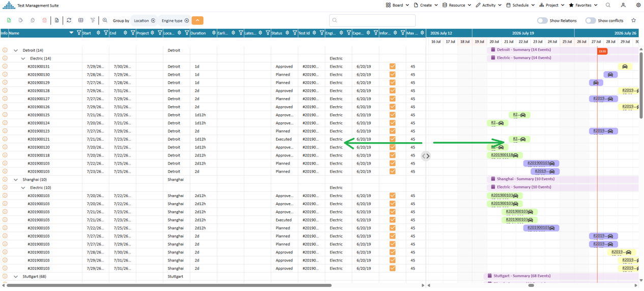Click the splitter collapse arrows handle
Viewport: 644px width, 291px height.
click(426, 156)
